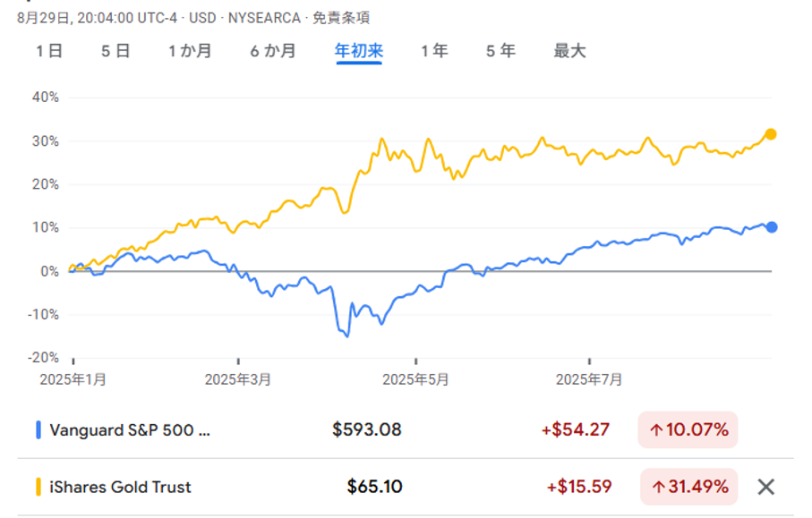Screen dimensions: 812x518
Task: Remove iShares Gold Trust comparison with X
Action: [x=765, y=487]
